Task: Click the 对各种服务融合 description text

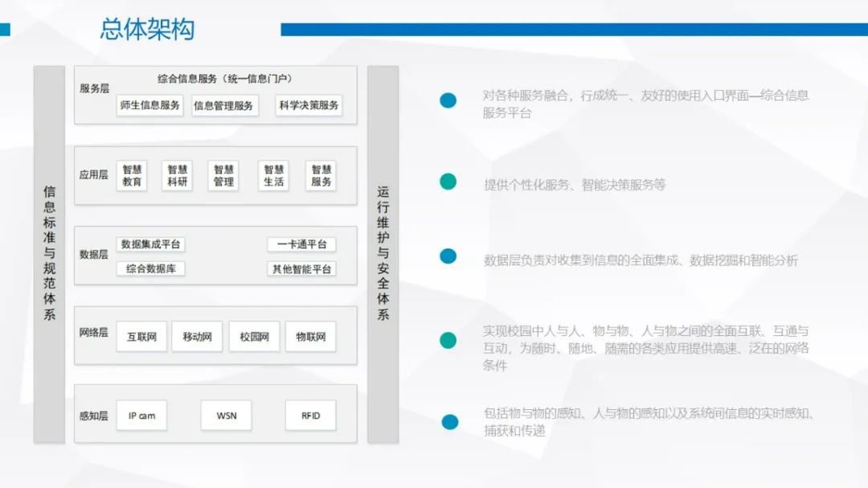Action: tap(645, 105)
